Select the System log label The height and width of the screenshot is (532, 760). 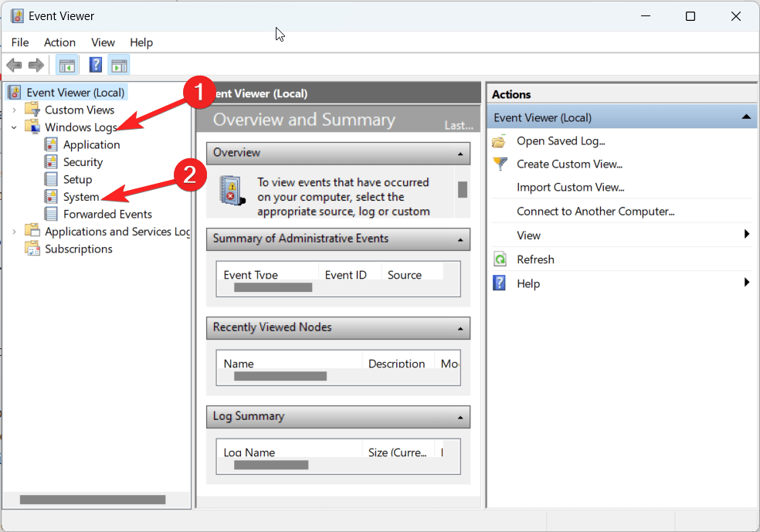(x=81, y=197)
